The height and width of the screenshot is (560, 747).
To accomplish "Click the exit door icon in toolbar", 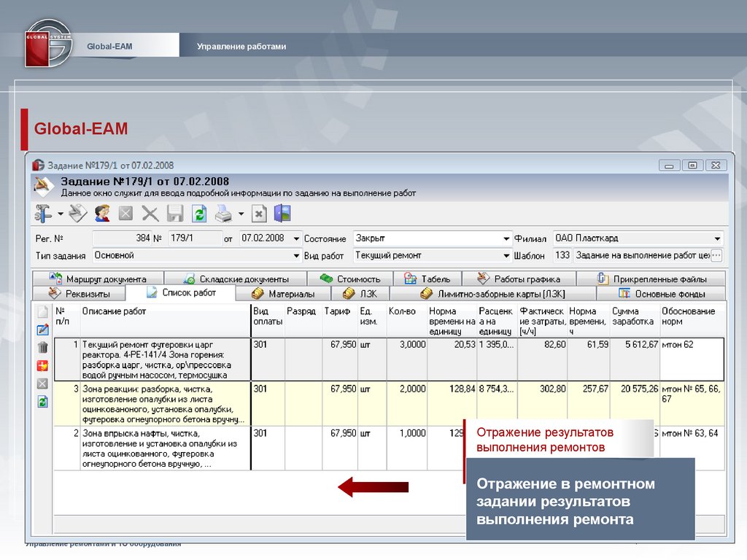I will (282, 214).
